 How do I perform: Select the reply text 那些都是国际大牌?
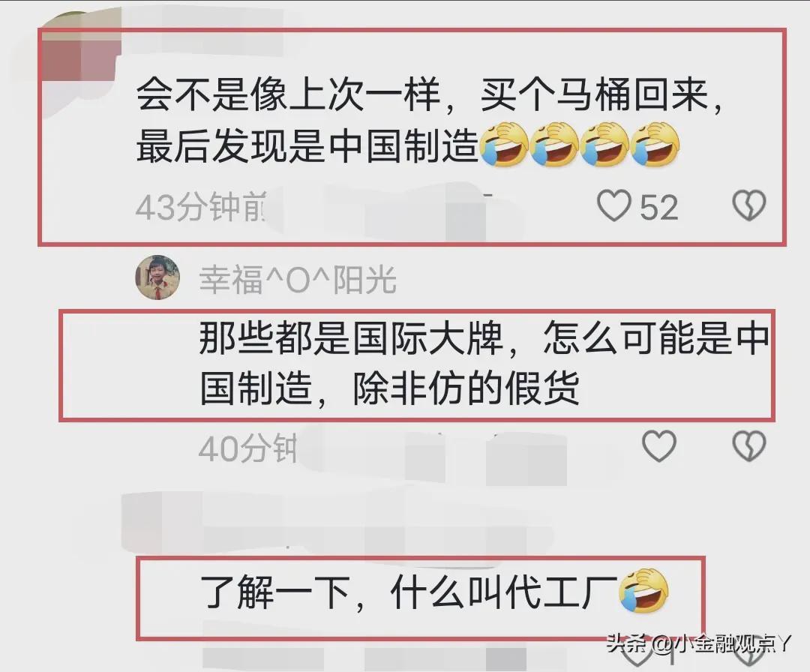click(484, 363)
